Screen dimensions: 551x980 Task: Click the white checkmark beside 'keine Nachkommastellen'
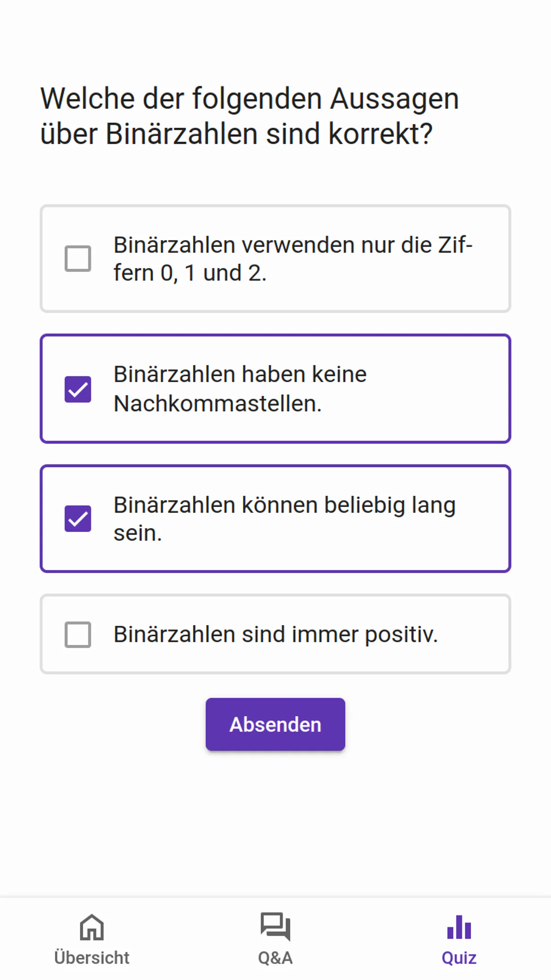78,389
